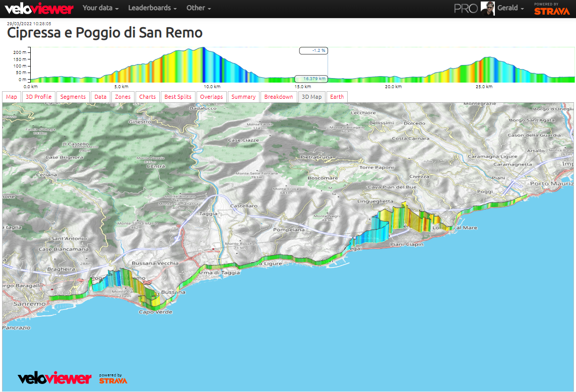This screenshot has height=392, width=576.
Task: Open the Segments tab
Action: click(73, 97)
